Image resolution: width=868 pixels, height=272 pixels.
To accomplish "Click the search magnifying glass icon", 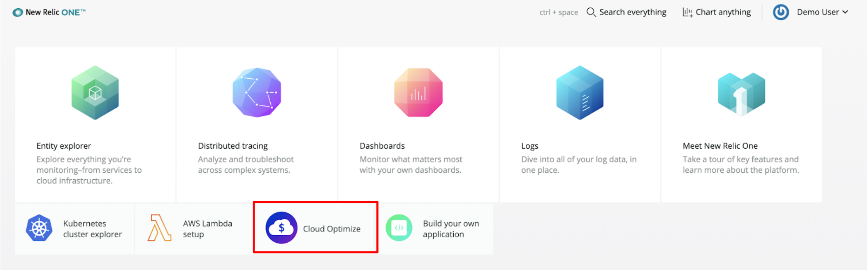I will [591, 12].
